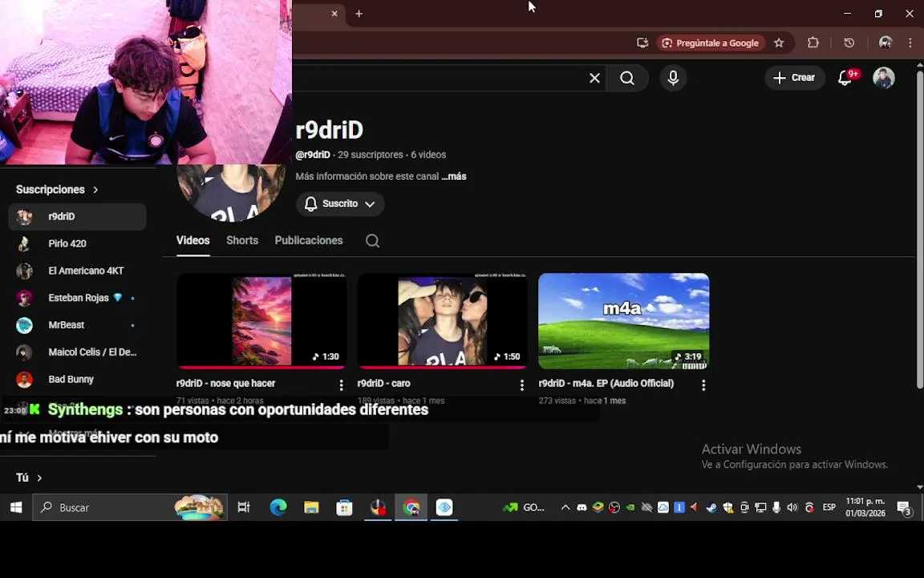Open the Esteban Rojas subscription
This screenshot has height=578, width=924.
click(77, 298)
